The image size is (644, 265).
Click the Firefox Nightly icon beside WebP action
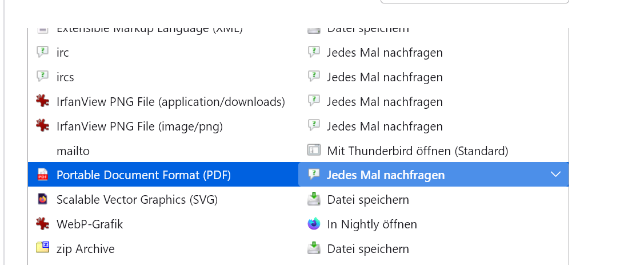pos(314,224)
